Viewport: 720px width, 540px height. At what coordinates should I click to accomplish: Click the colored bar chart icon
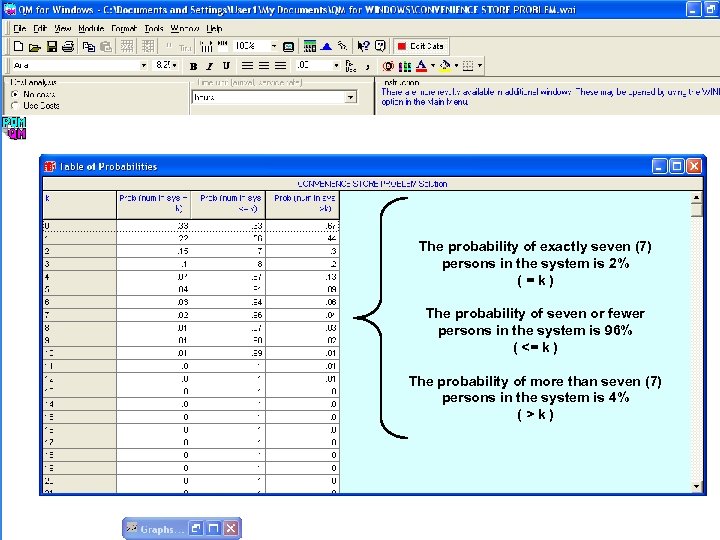pos(405,66)
